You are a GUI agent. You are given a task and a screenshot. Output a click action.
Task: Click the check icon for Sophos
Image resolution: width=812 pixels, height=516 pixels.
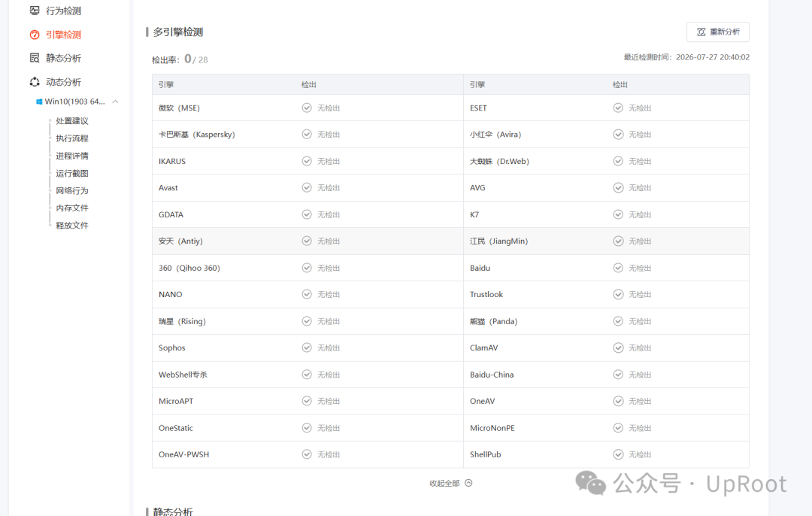pos(307,348)
